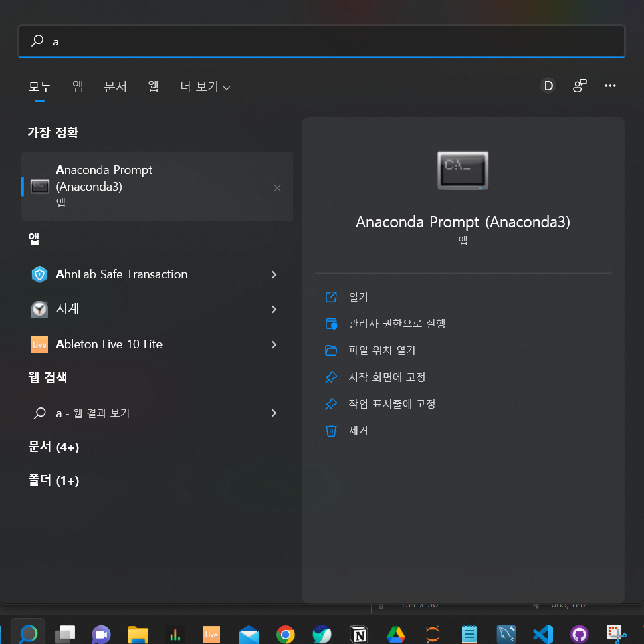Image resolution: width=644 pixels, height=644 pixels.
Task: Open Task View from the taskbar
Action: click(65, 634)
